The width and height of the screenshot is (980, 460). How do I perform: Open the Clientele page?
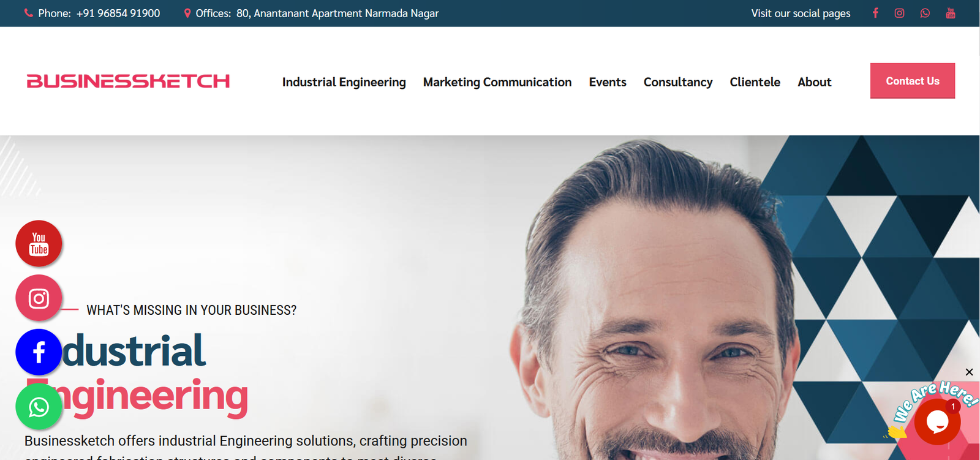755,82
